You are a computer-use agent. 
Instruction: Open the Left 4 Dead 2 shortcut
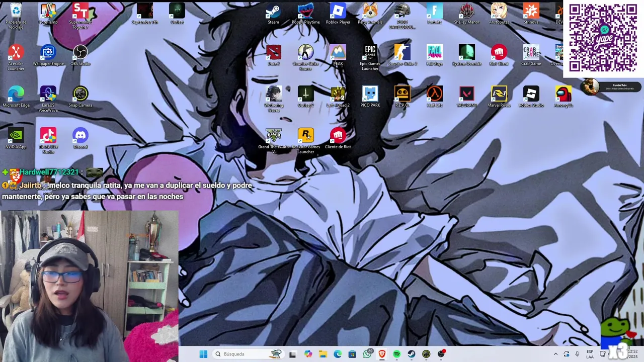338,97
